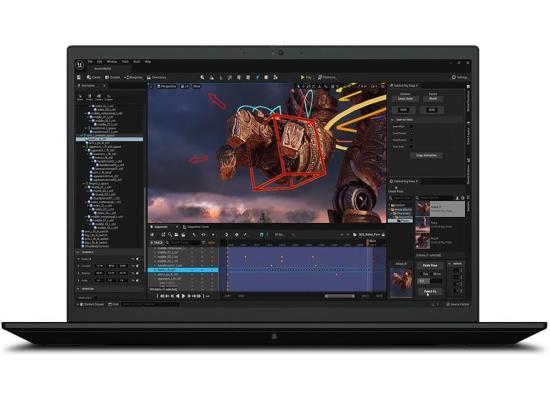The image size is (550, 400).
Task: Open the Animation mode selector dropdown
Action: click(92, 86)
